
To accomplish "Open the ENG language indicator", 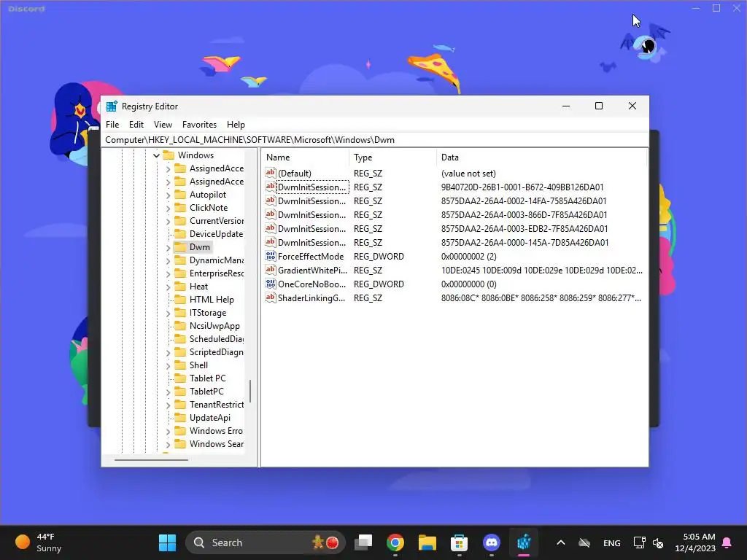I will (x=612, y=542).
